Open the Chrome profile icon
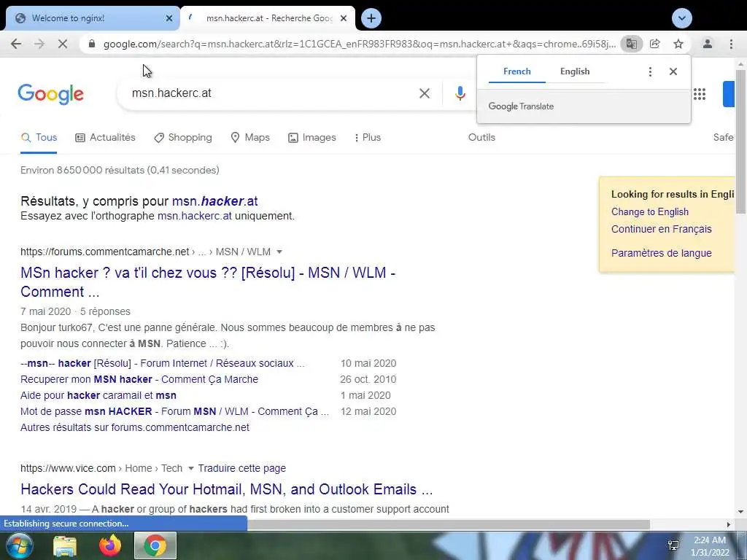The height and width of the screenshot is (560, 747). click(708, 44)
